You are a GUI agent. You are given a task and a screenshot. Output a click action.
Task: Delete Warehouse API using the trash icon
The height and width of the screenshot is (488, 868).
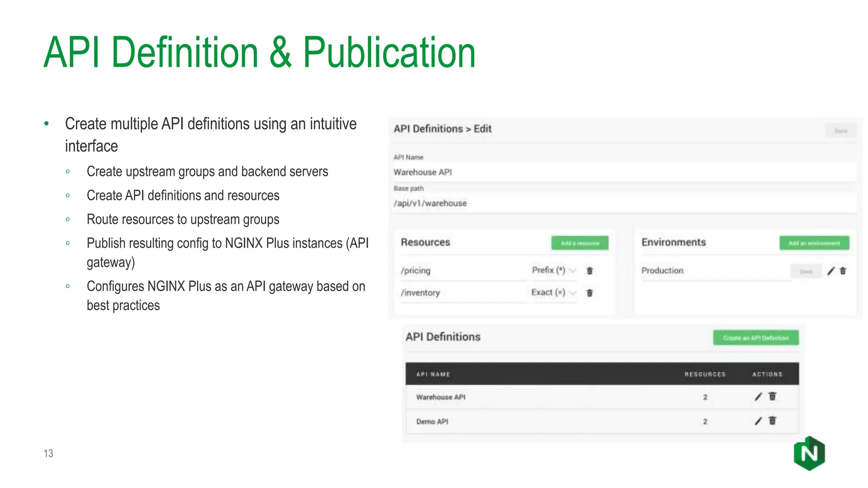click(772, 396)
